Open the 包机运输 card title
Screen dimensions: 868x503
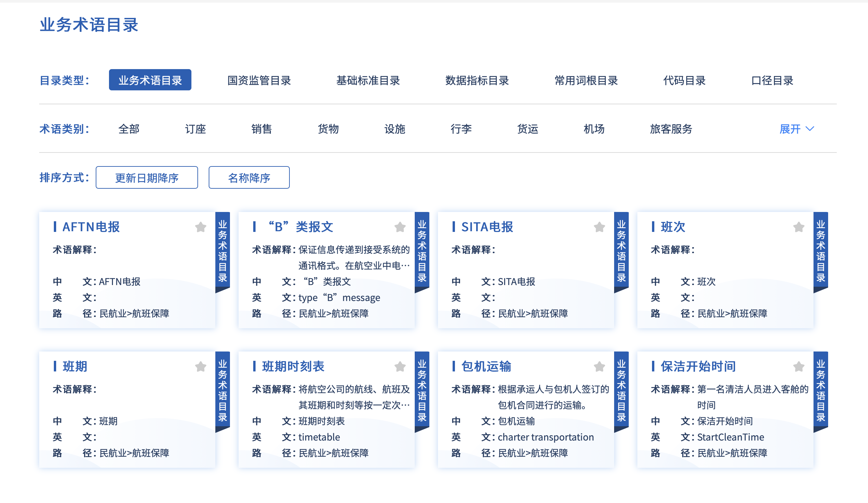486,366
